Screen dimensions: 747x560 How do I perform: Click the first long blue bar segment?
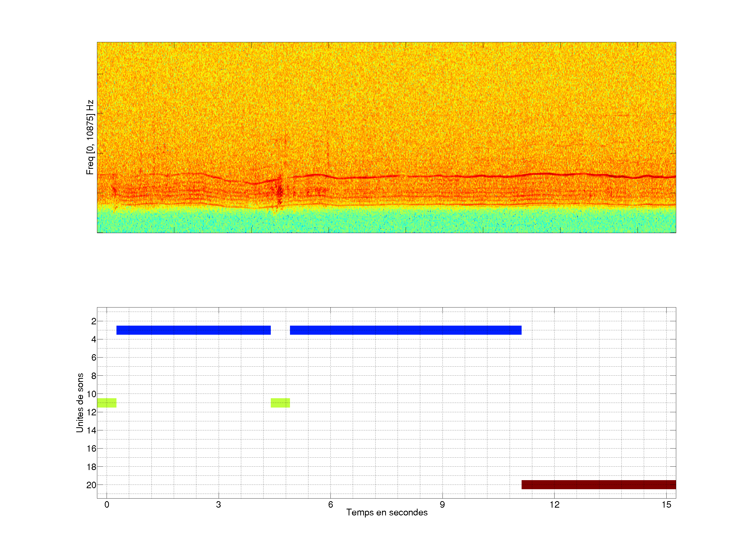(x=193, y=330)
